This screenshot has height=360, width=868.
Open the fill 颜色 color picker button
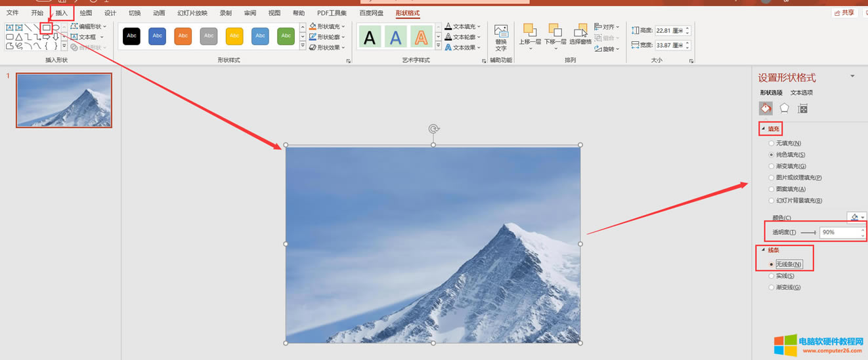tap(857, 217)
